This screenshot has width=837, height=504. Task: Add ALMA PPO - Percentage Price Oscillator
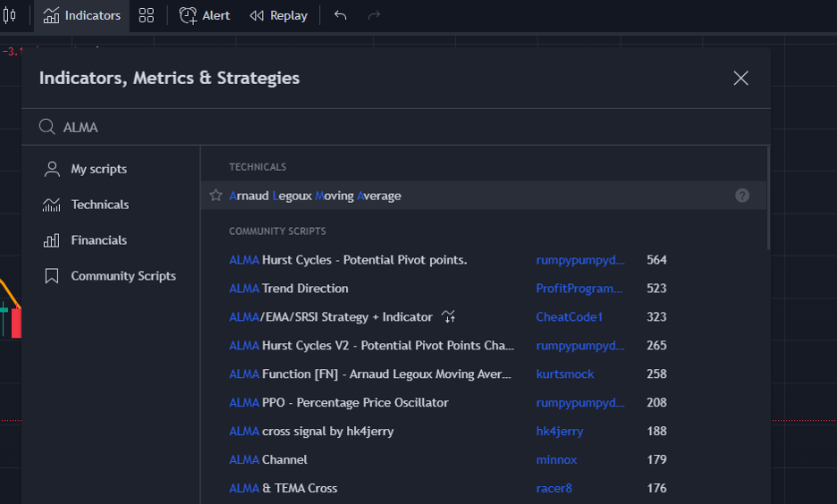coord(338,403)
